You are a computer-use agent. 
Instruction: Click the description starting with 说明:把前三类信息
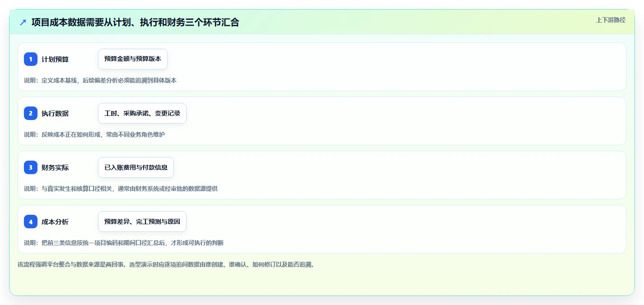[x=124, y=243]
